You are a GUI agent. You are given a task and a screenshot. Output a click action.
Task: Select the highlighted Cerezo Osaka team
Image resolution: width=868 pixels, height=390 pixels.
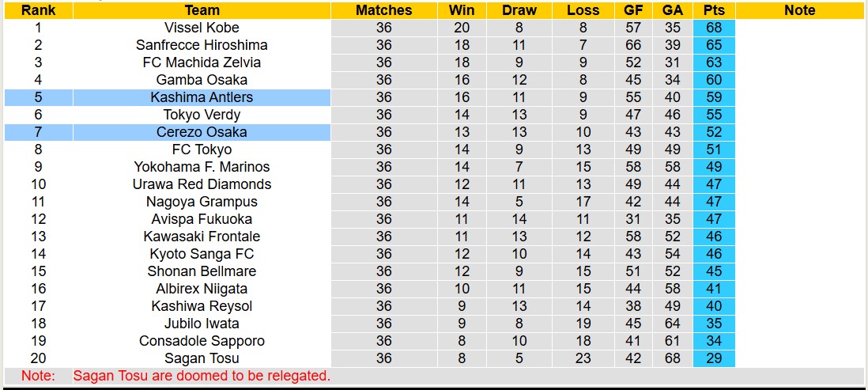[202, 132]
